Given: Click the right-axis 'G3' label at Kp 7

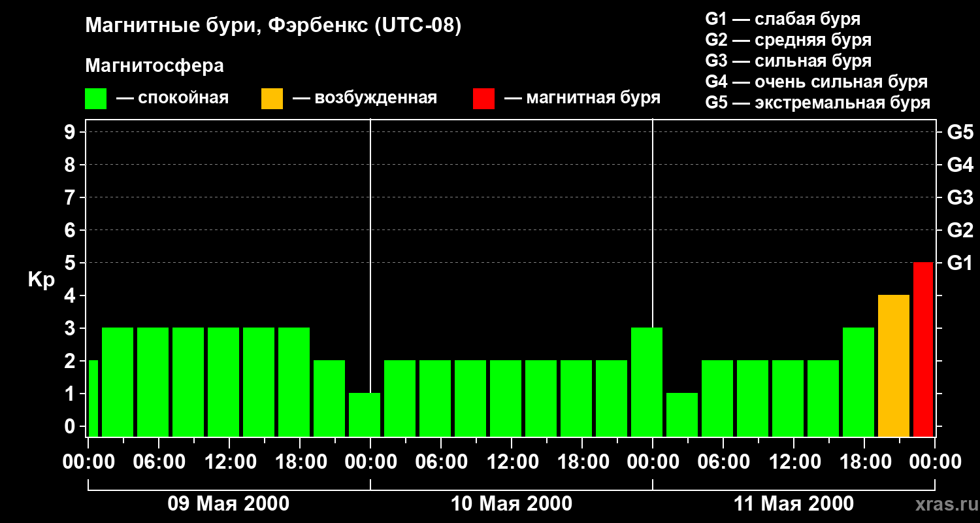Looking at the screenshot, I should 960,197.
